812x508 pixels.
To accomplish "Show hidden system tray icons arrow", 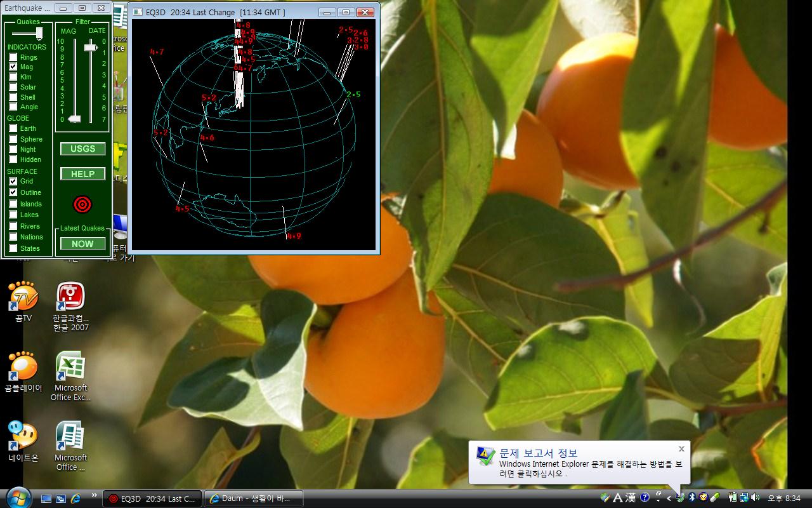I will [x=669, y=498].
